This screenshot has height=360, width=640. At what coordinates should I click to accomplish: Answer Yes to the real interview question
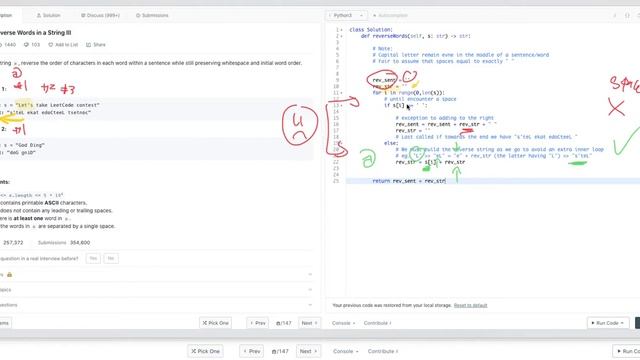pyautogui.click(x=93, y=258)
